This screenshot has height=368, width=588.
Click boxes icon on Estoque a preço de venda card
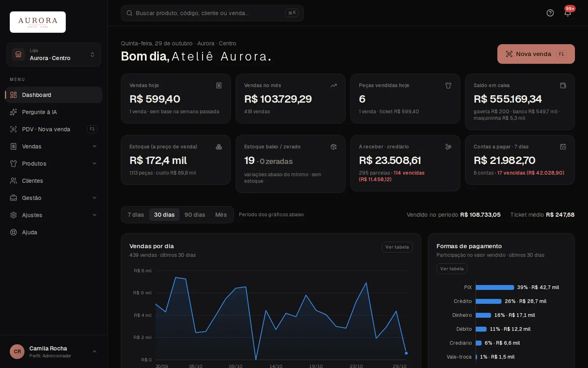click(x=219, y=147)
